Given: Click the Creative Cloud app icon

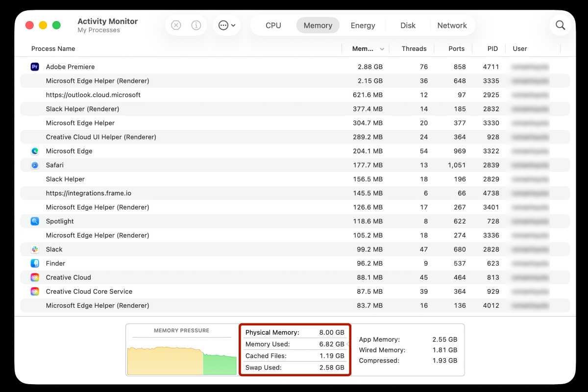Looking at the screenshot, I should pyautogui.click(x=34, y=277).
